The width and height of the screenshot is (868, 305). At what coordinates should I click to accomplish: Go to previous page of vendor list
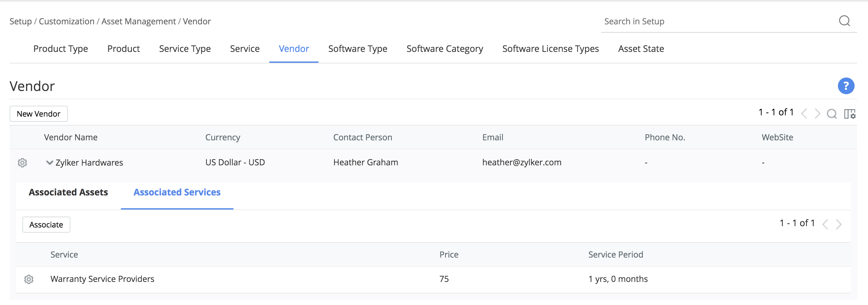point(804,114)
